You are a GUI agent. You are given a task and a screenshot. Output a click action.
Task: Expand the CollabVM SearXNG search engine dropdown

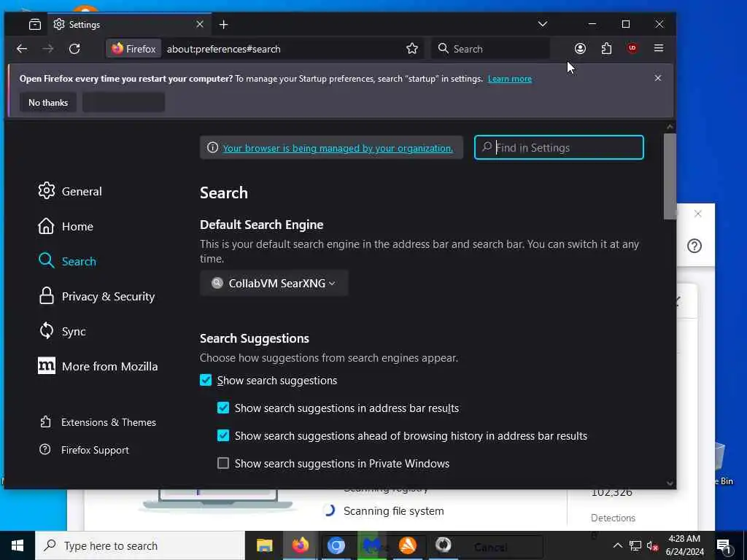pos(274,283)
